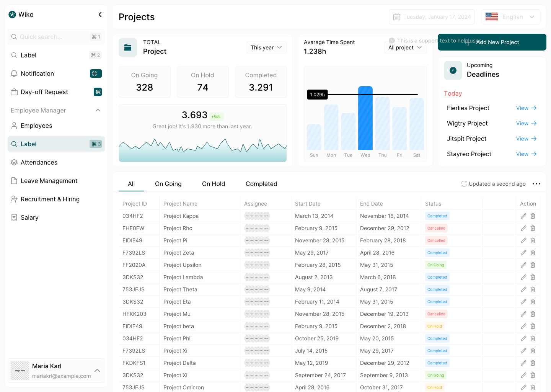The width and height of the screenshot is (551, 392).
Task: Open the English language dropdown
Action: (x=510, y=17)
